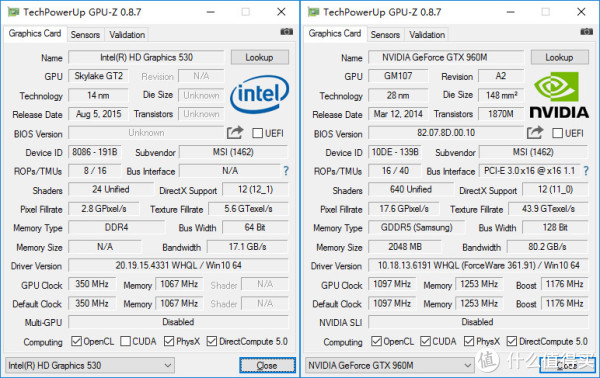
Task: Toggle UEFI checkbox in Intel window
Action: 258,133
